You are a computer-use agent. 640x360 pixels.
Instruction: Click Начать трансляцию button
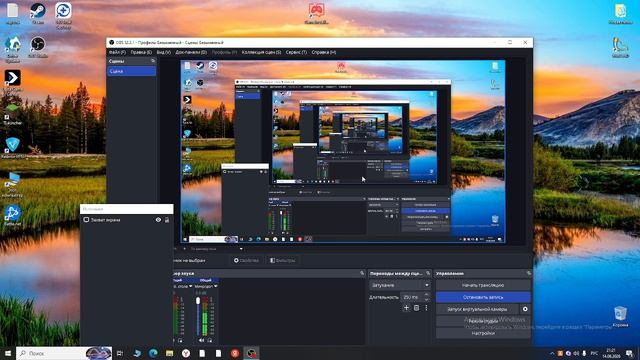pyautogui.click(x=483, y=285)
